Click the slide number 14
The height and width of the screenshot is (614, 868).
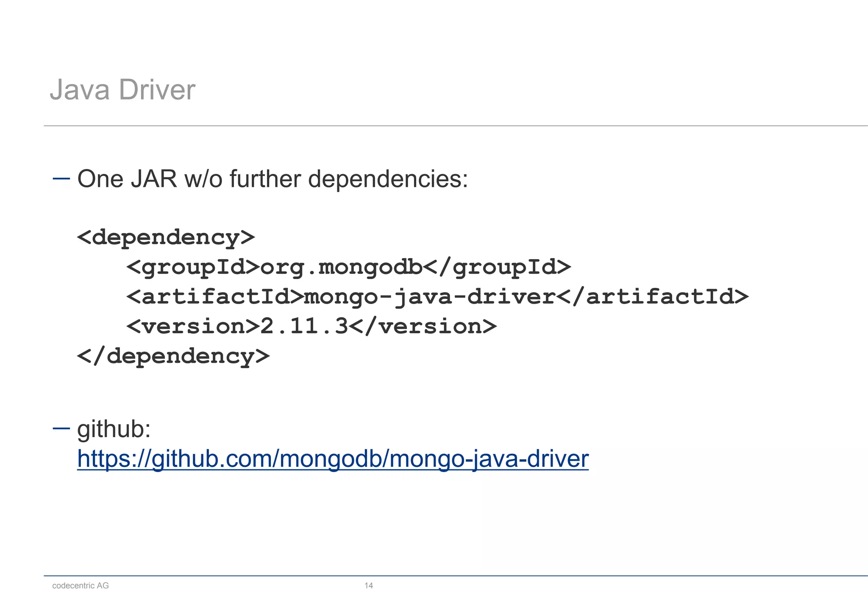(369, 586)
